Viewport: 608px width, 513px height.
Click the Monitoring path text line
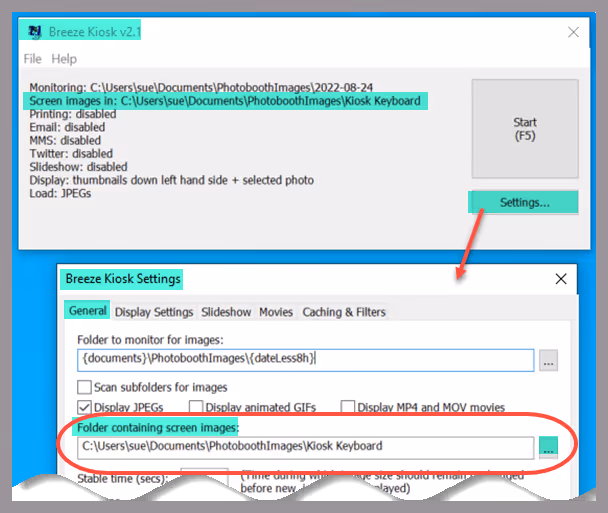click(x=201, y=88)
